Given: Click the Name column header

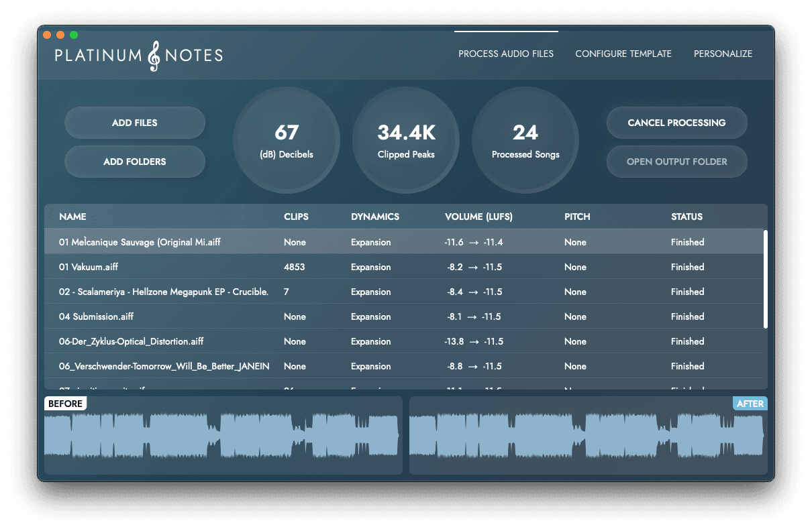Looking at the screenshot, I should pyautogui.click(x=72, y=217).
